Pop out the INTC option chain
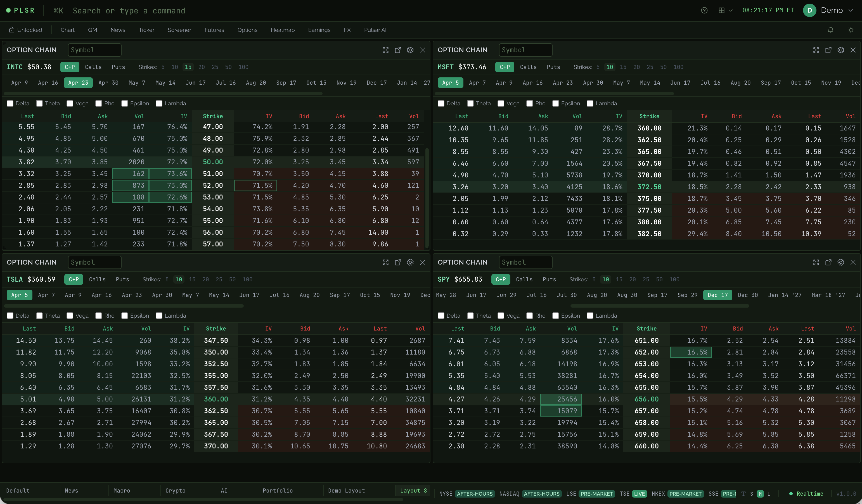Image resolution: width=862 pixels, height=504 pixels. (x=398, y=50)
